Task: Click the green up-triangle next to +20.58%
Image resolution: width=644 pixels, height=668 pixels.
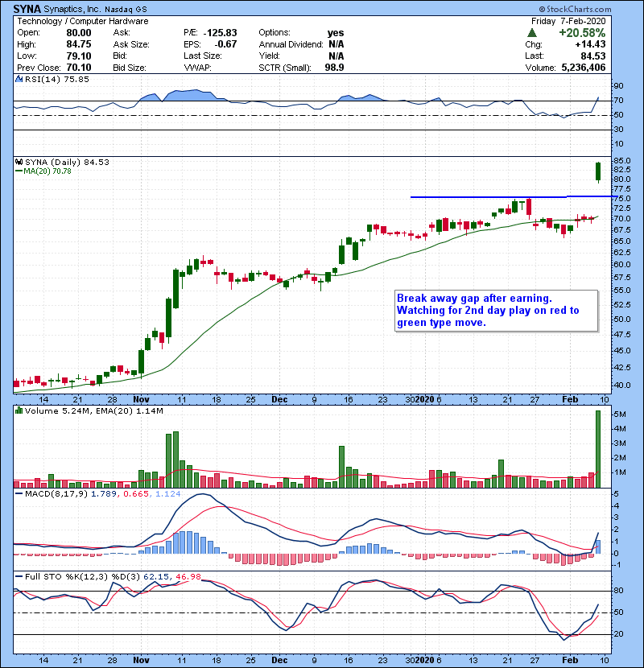Action: click(x=531, y=33)
